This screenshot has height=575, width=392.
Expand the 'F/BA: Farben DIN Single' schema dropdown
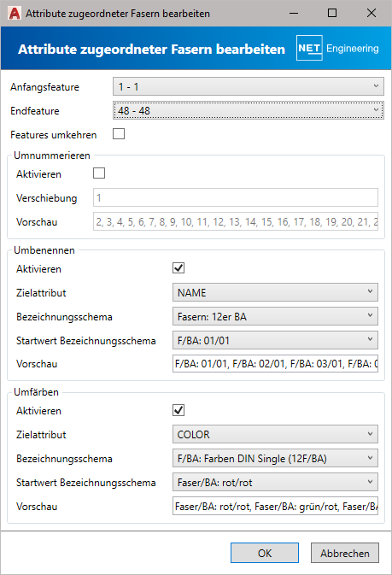tap(275, 458)
